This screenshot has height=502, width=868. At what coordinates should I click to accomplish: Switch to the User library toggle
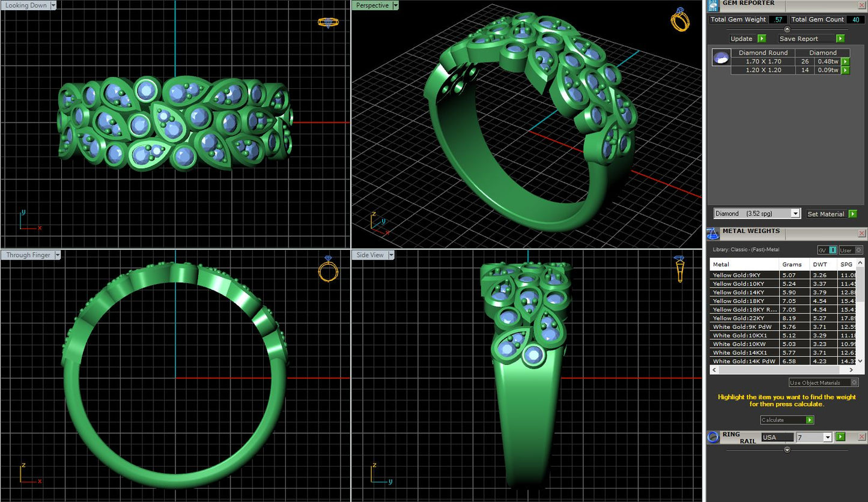pos(858,250)
